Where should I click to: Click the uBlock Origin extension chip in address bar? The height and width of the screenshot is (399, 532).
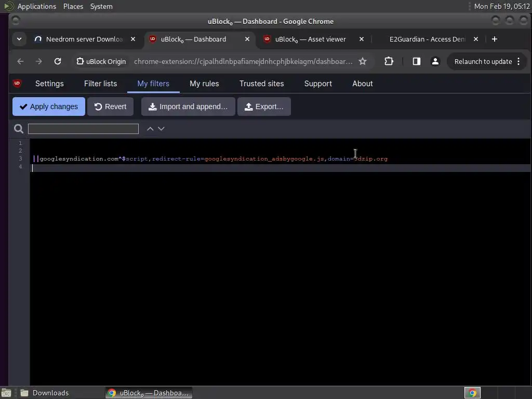[101, 61]
